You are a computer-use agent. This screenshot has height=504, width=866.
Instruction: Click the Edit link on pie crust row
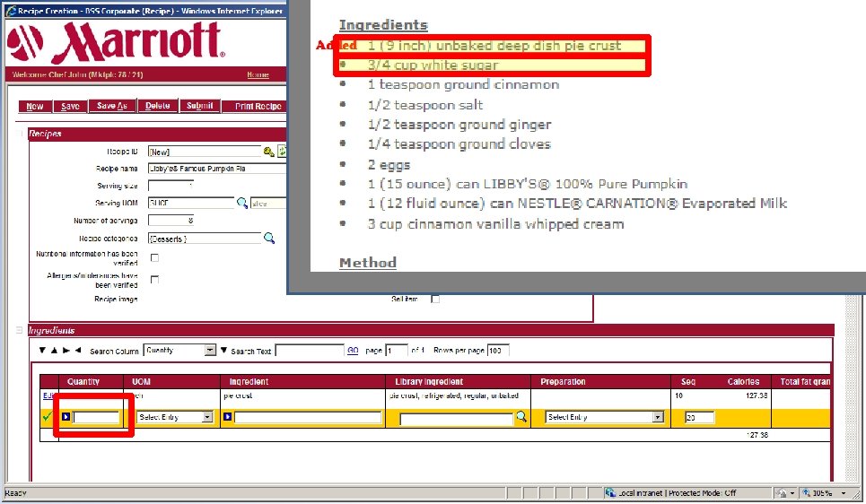(48, 395)
